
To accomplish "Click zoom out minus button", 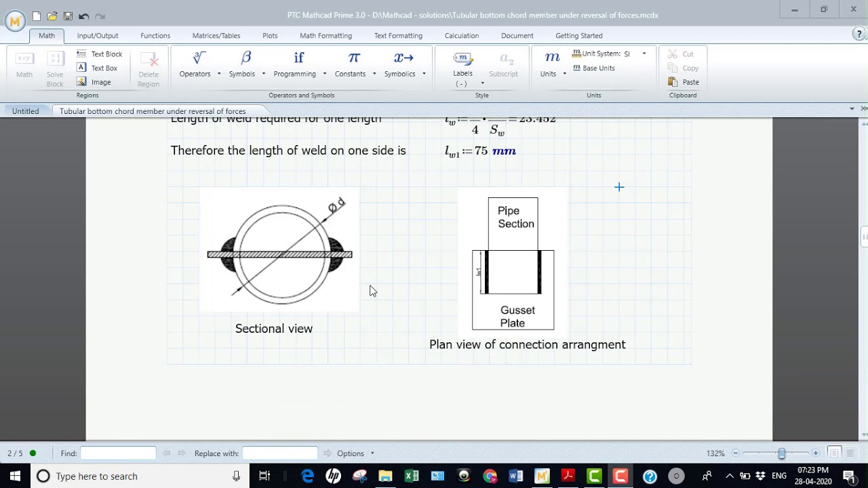I will (x=736, y=453).
